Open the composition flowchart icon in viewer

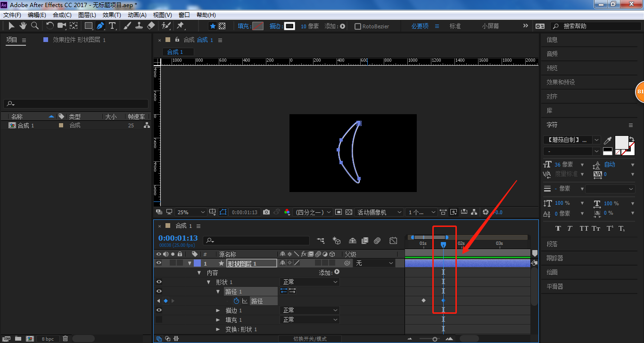(x=475, y=212)
